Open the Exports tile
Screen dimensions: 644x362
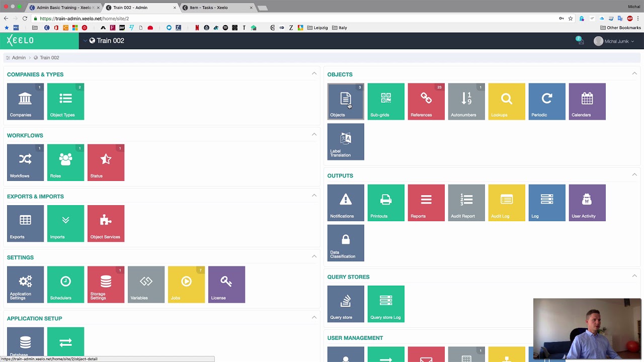tap(25, 224)
